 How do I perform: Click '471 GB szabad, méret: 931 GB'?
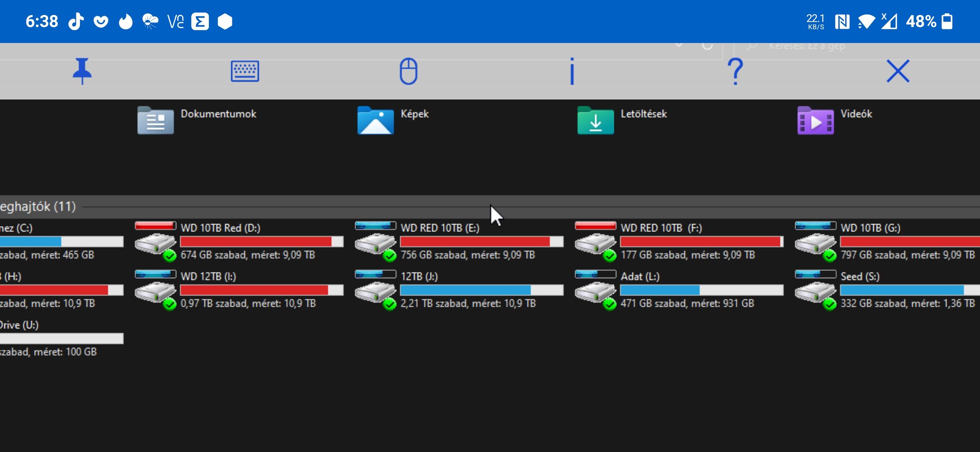(x=687, y=303)
